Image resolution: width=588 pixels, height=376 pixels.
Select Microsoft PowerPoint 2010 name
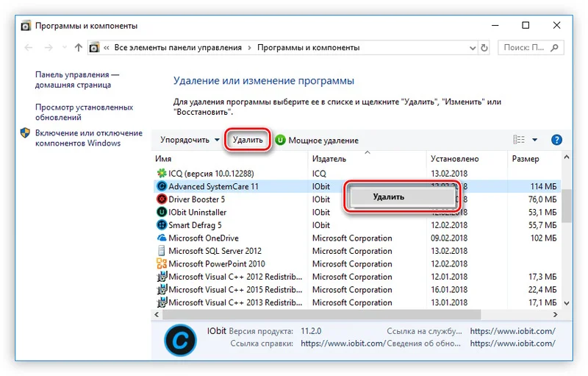(x=217, y=263)
